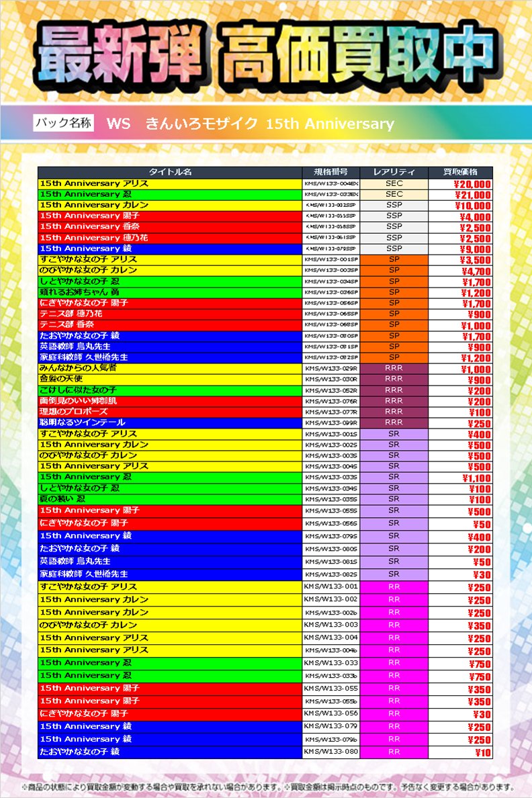532x798 pixels.
Task: Click the title 理想のプロポーズ
Action: pos(74,411)
